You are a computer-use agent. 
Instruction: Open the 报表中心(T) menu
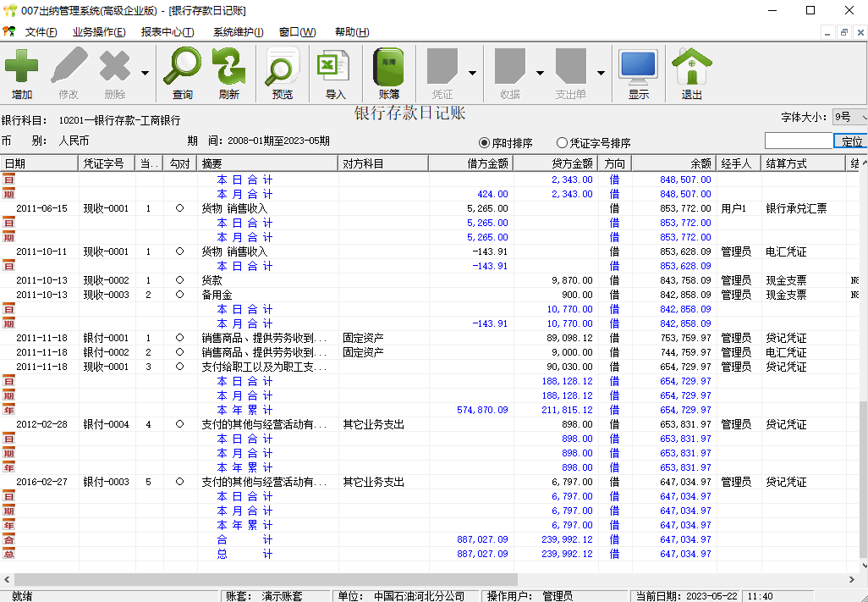[x=168, y=32]
